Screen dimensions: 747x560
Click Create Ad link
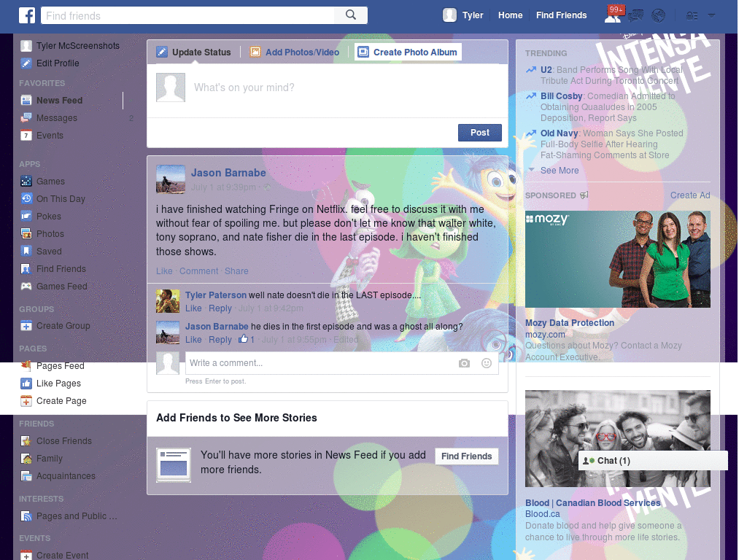[690, 195]
